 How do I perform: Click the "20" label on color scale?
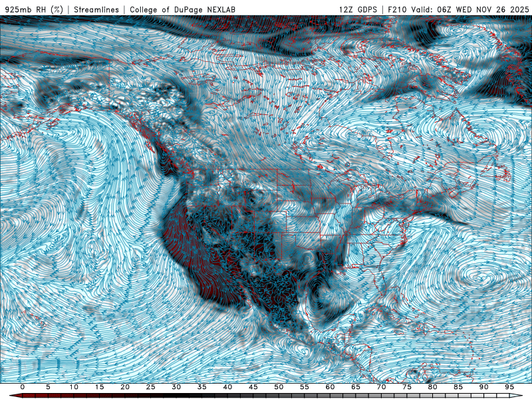point(125,387)
